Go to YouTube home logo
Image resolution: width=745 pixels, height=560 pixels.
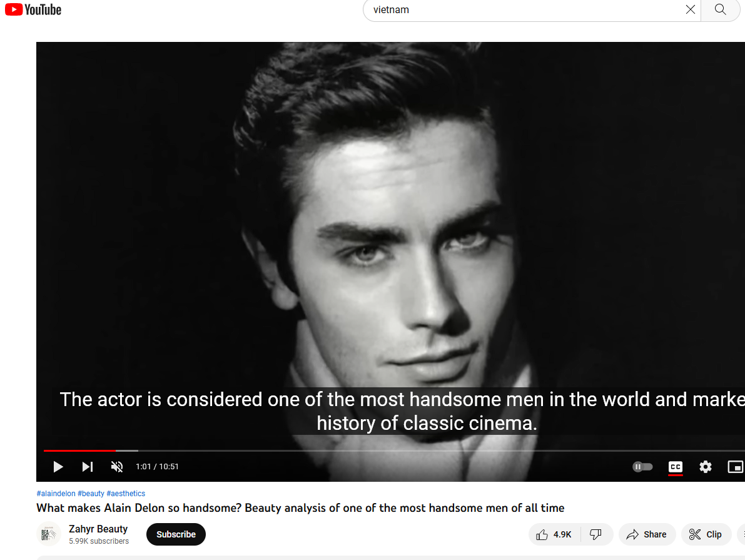tap(33, 9)
